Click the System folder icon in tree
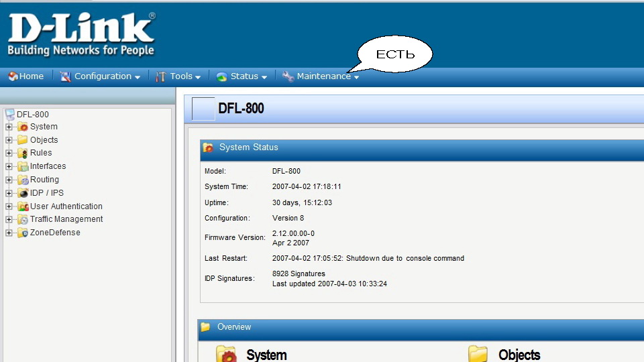This screenshot has height=362, width=644. pos(23,127)
